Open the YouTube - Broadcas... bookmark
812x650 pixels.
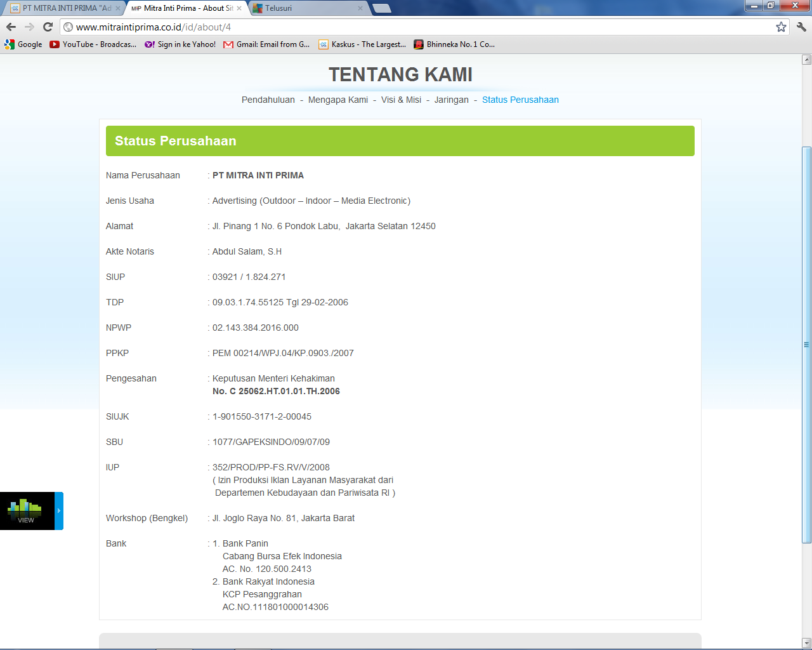tap(93, 44)
